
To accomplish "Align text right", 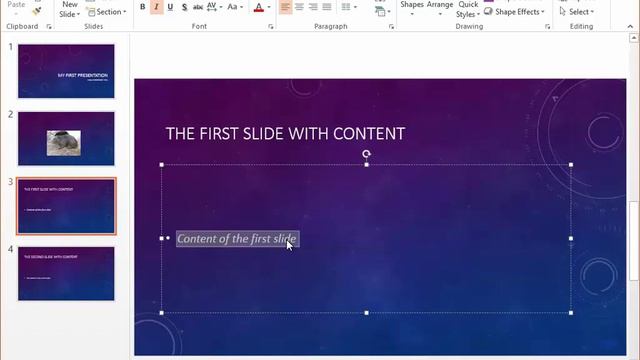I will [x=313, y=7].
